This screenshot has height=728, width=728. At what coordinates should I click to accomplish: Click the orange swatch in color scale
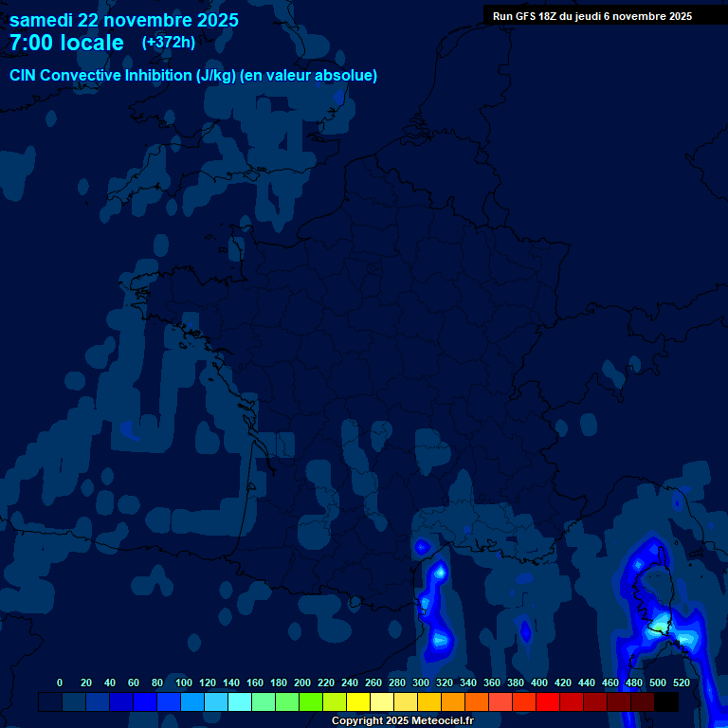coord(453,702)
